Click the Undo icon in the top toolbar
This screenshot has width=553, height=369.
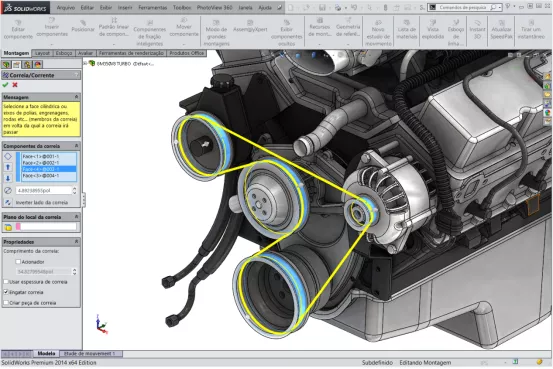(x=354, y=7)
